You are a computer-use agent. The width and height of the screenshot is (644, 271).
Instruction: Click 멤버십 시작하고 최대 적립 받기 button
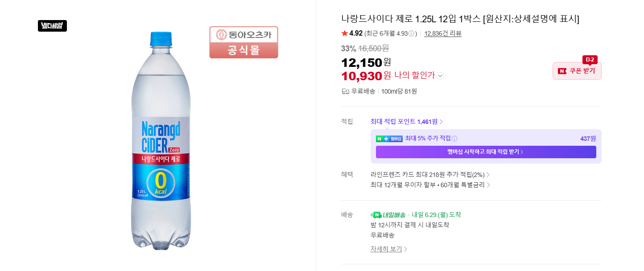coord(486,152)
